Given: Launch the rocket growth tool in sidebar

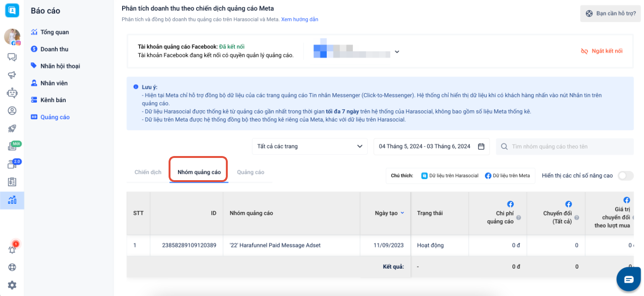Looking at the screenshot, I should point(12,128).
